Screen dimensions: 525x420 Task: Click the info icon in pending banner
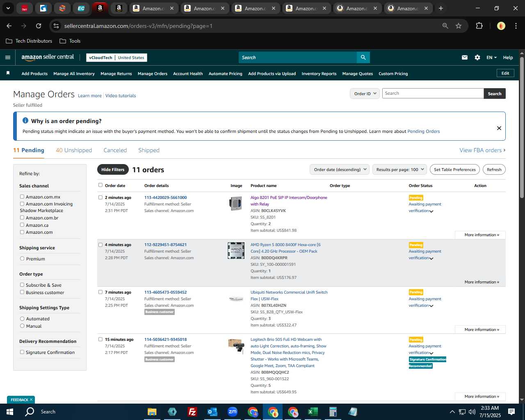coord(25,121)
